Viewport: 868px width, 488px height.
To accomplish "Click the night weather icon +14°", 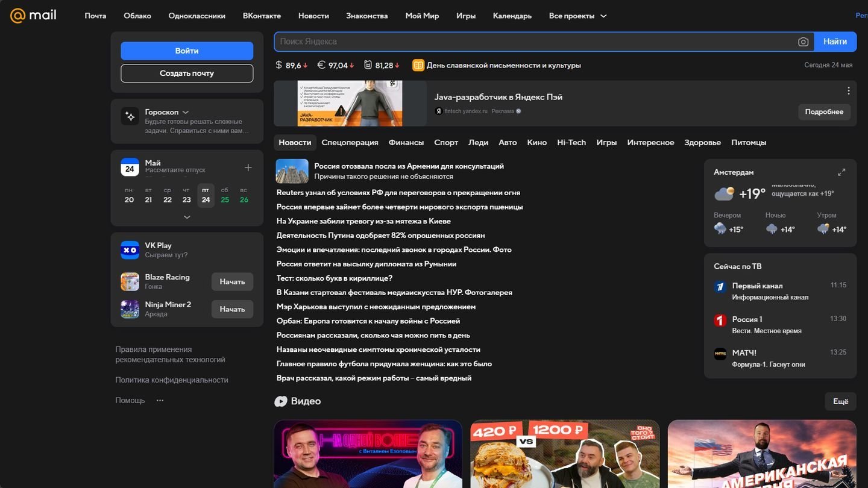I will [x=772, y=228].
